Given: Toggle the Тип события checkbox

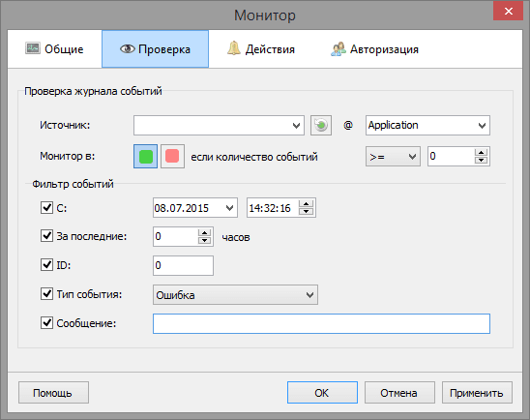Looking at the screenshot, I should [46, 294].
